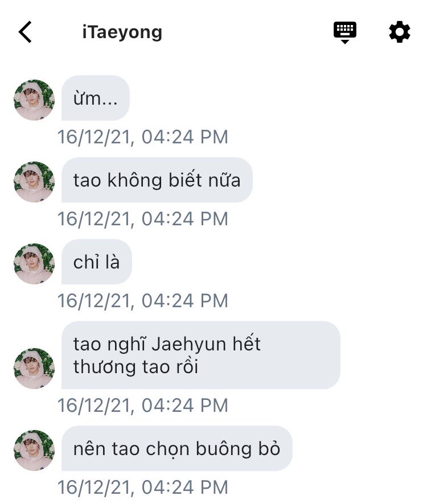Open avatar beside the "chỉ là" message
The width and height of the screenshot is (427, 504).
(x=34, y=264)
